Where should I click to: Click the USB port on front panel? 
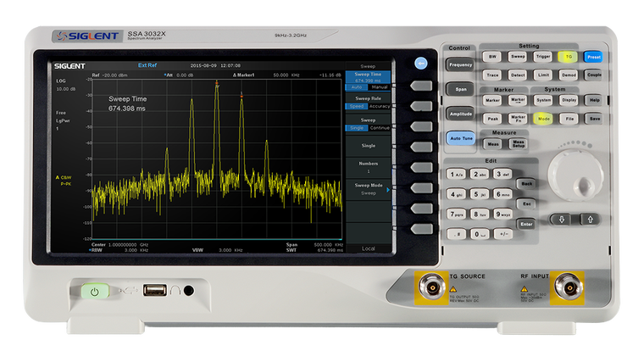click(154, 290)
